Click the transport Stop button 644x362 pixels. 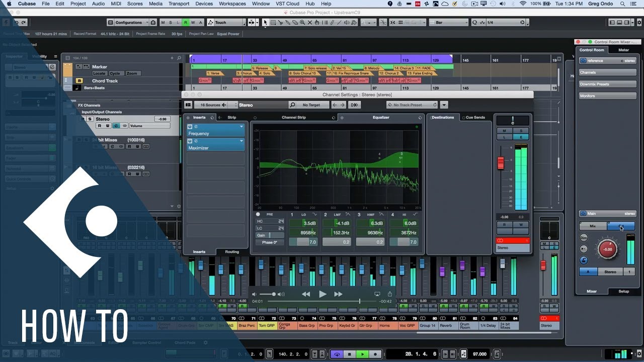(x=350, y=354)
